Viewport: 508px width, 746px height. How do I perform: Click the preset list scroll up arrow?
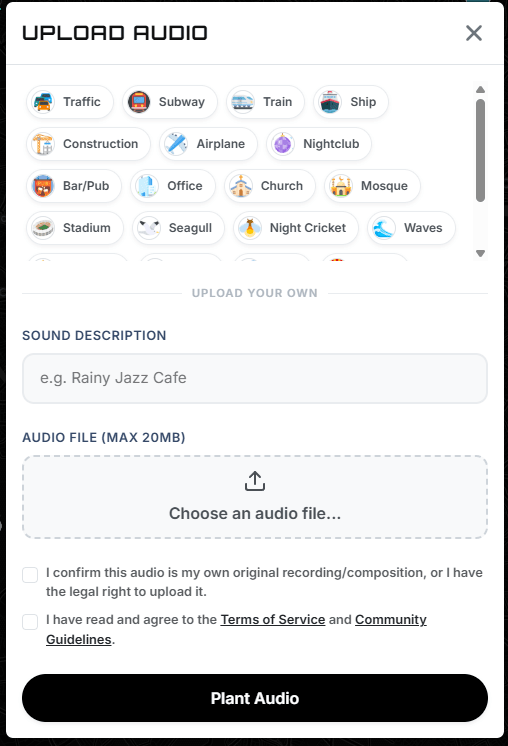(480, 89)
